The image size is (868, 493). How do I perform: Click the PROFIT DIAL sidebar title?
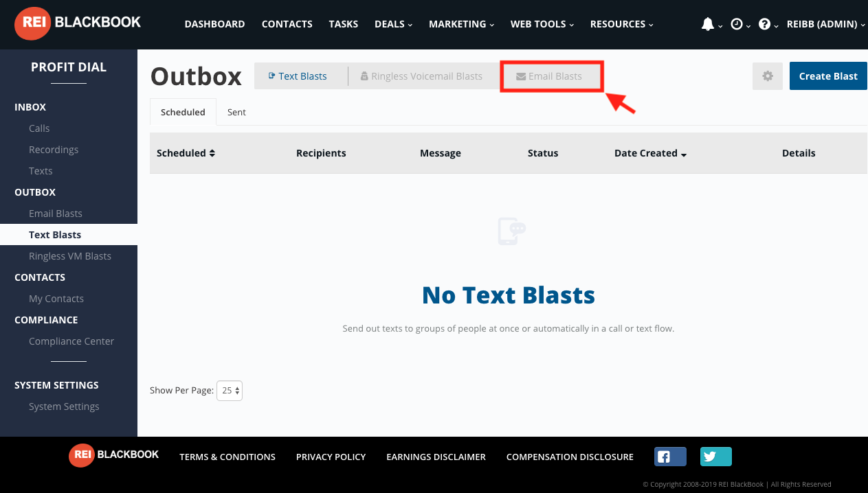(x=69, y=67)
